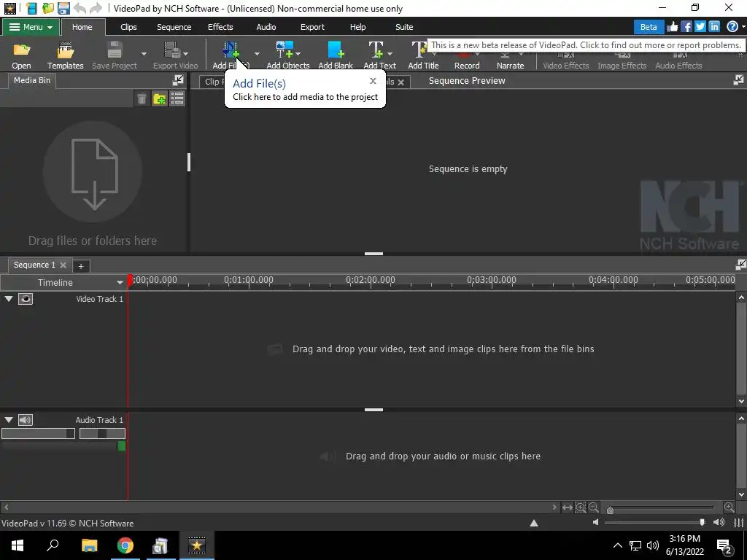Click new project icon in title bar
This screenshot has width=747, height=560.
click(x=32, y=8)
